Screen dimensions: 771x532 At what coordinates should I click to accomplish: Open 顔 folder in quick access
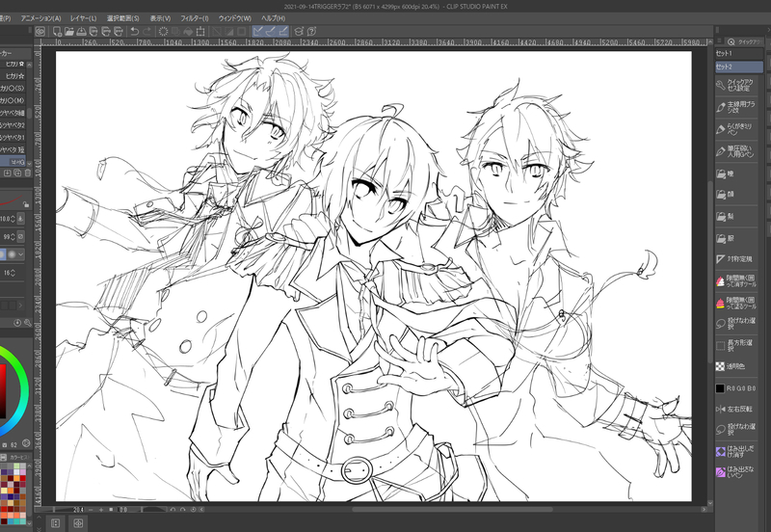tap(736, 195)
